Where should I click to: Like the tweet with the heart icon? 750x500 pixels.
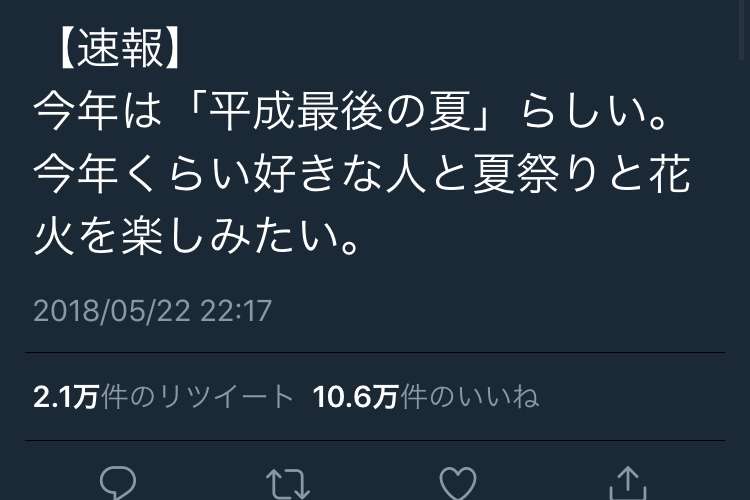point(458,484)
